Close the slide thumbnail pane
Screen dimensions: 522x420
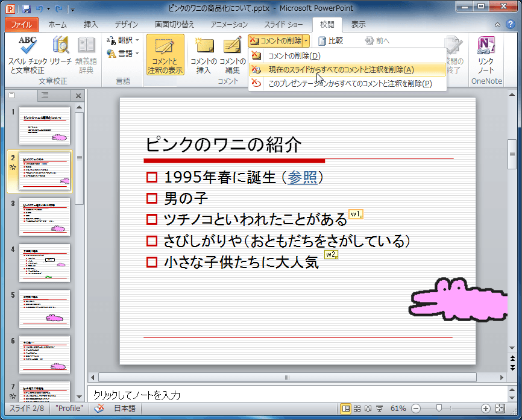[x=78, y=96]
